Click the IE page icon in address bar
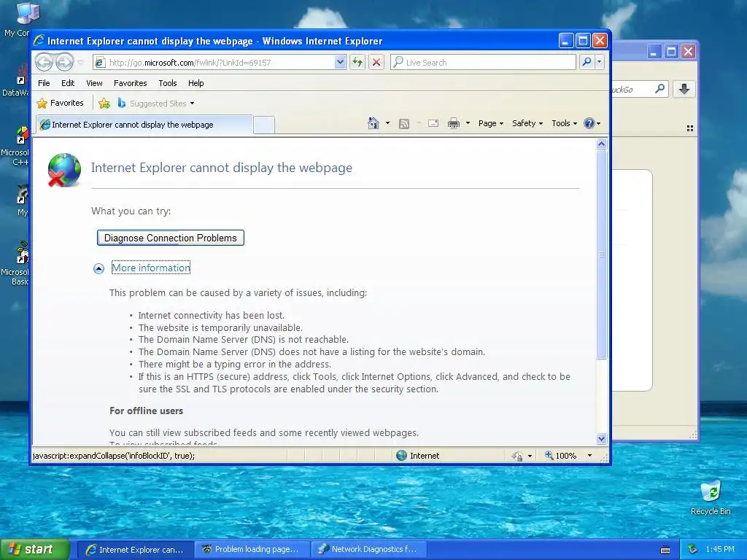747x560 pixels. click(99, 63)
